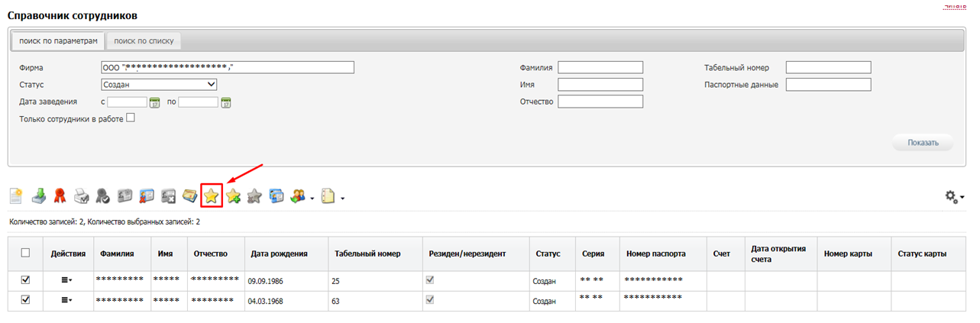The width and height of the screenshot is (980, 323).
Task: Open calendar for the start date field
Action: tap(154, 102)
